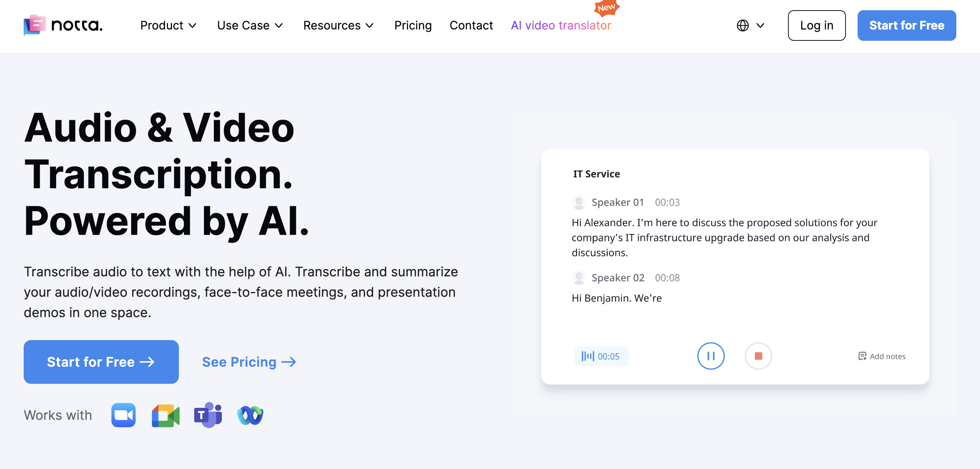This screenshot has height=469, width=980.
Task: Click Speaker 02 avatar icon
Action: coord(579,278)
